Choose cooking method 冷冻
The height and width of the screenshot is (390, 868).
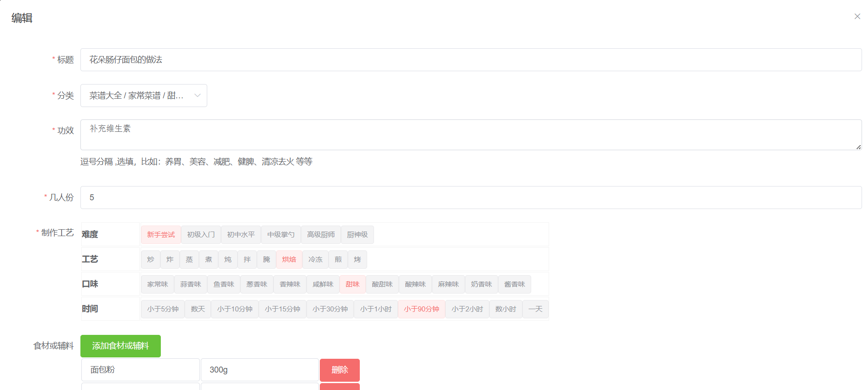[315, 260]
